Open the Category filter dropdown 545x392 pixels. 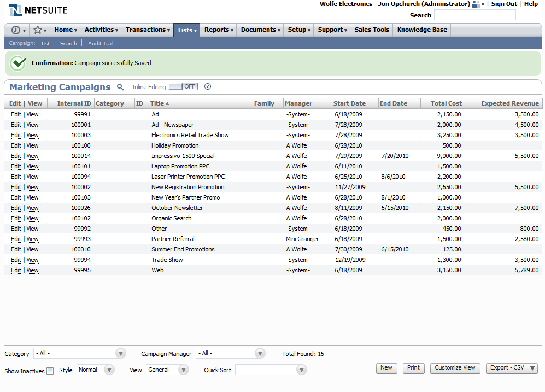(x=120, y=353)
